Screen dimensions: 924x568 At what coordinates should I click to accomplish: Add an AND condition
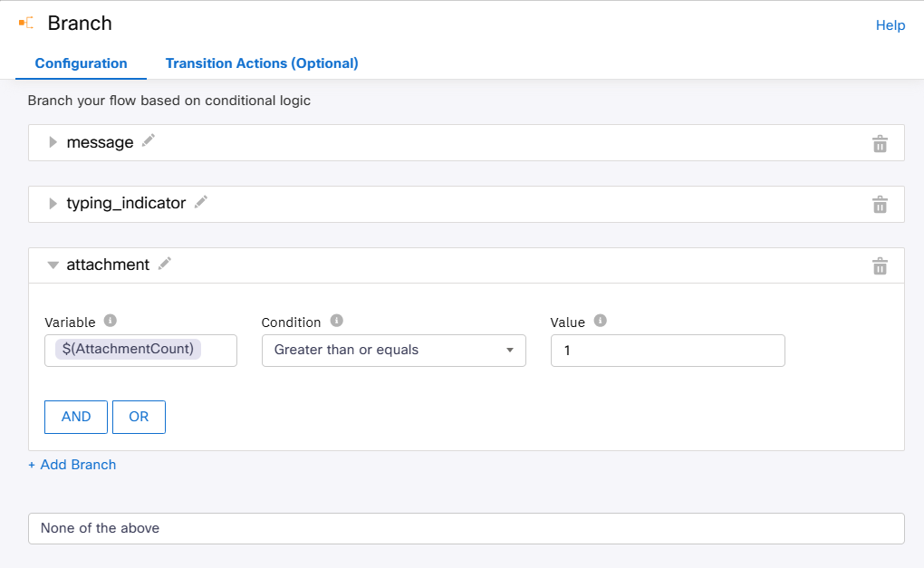click(76, 417)
